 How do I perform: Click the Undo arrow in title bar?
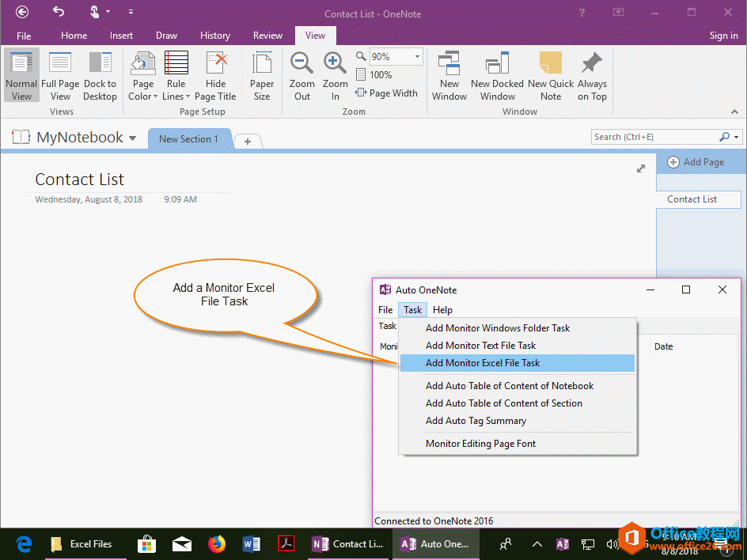click(x=58, y=11)
